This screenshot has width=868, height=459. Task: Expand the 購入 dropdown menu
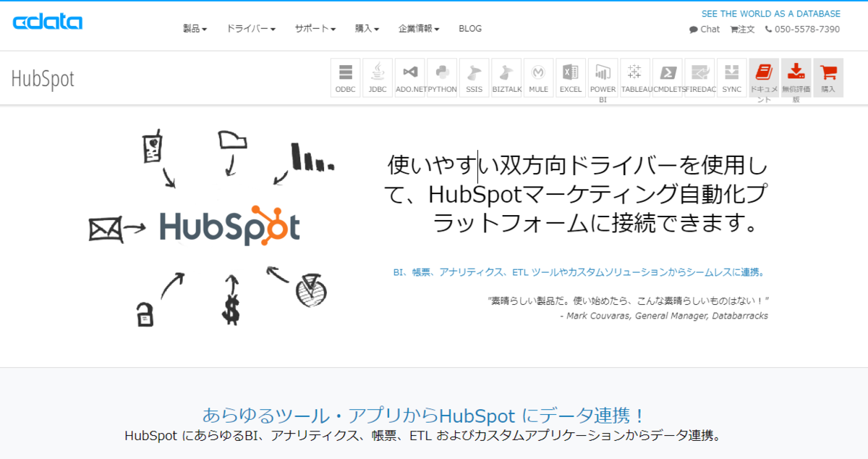click(x=367, y=29)
